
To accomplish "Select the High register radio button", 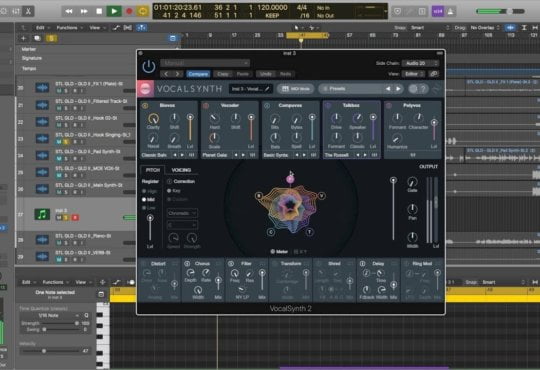I will [144, 191].
